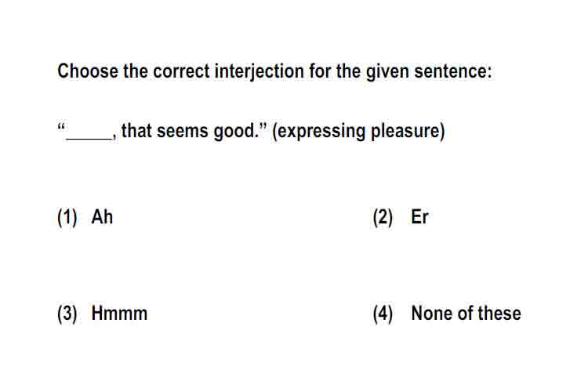Select the answer option Hmmm
Screen dimensions: 588x392
tap(119, 314)
